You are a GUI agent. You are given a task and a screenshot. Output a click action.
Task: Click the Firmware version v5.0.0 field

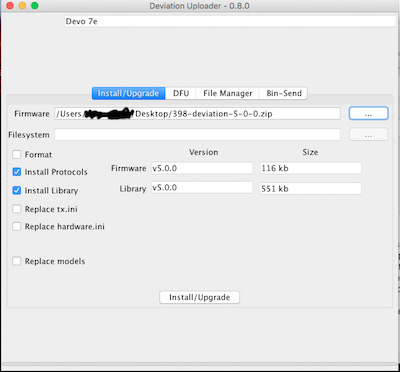[x=202, y=168]
